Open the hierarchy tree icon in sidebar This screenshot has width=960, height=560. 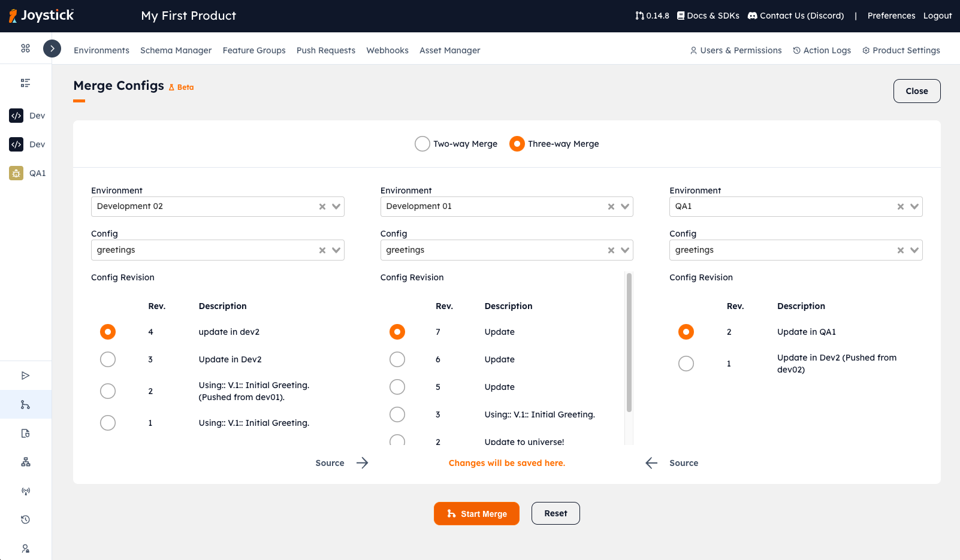click(25, 462)
